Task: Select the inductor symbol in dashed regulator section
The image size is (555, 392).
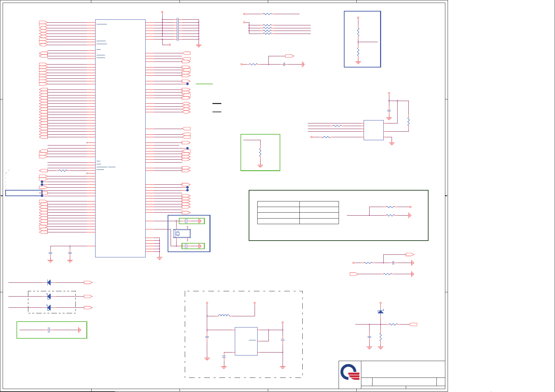Action: tap(224, 315)
